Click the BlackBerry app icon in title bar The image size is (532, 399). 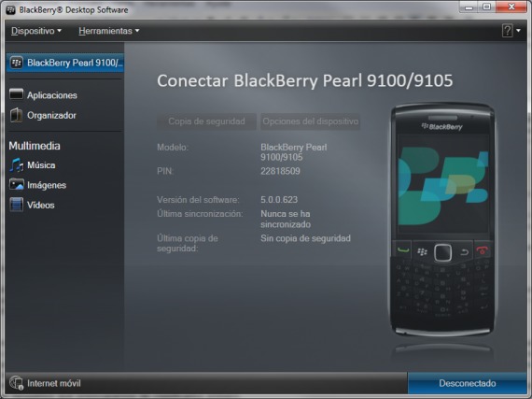click(11, 10)
